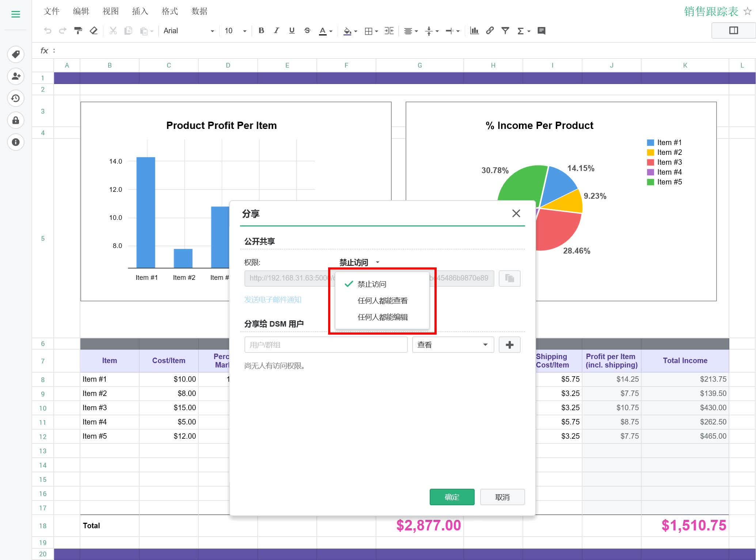Click the copy share link icon
756x560 pixels.
click(x=509, y=278)
